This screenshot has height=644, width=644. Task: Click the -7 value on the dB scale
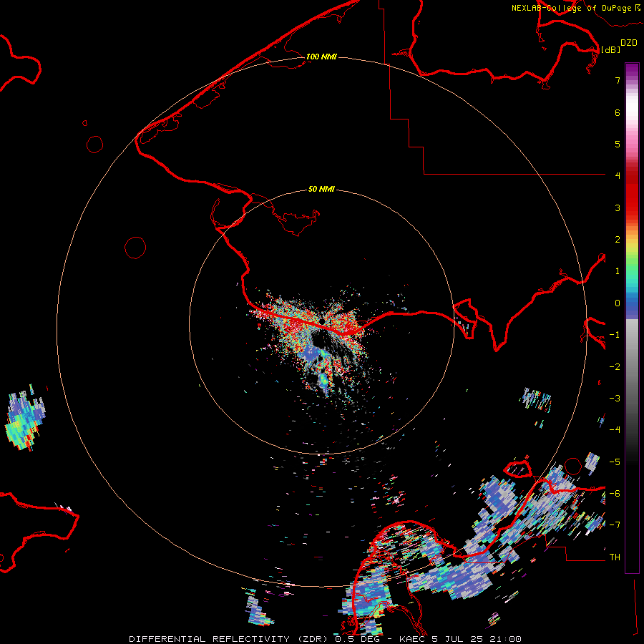click(615, 525)
